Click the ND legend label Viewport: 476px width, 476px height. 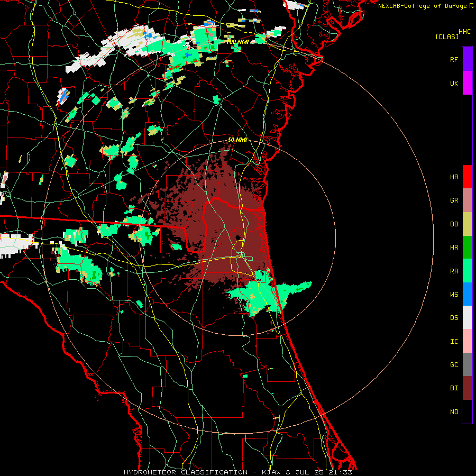[454, 412]
